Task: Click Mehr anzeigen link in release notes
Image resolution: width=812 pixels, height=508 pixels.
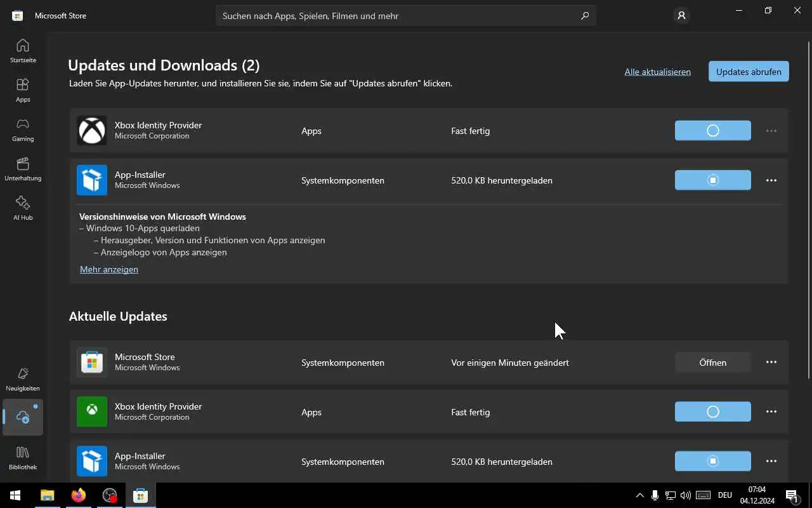Action: tap(109, 269)
